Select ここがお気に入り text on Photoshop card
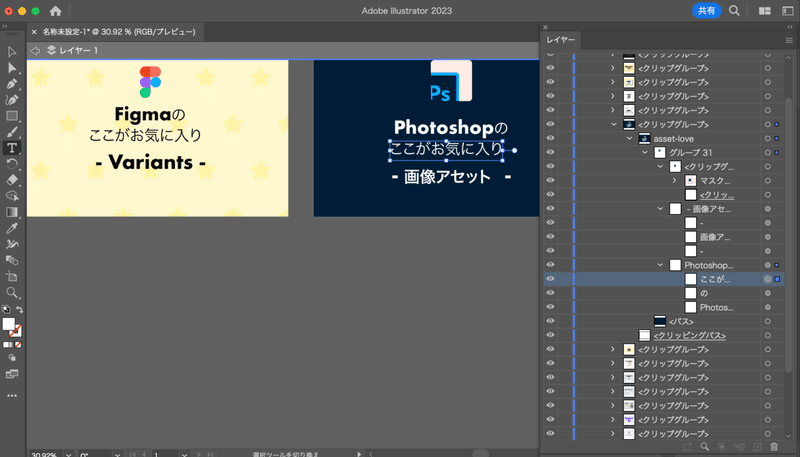 [446, 149]
